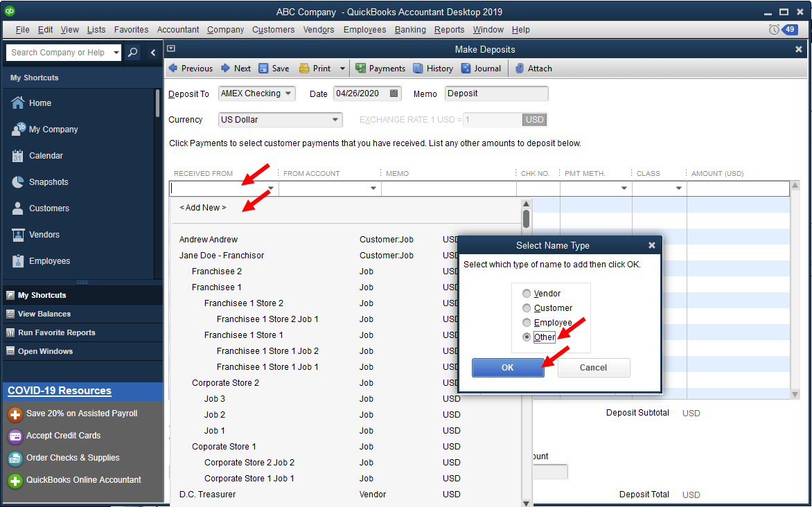
Task: Close the Select Name Type dialog
Action: (x=652, y=245)
